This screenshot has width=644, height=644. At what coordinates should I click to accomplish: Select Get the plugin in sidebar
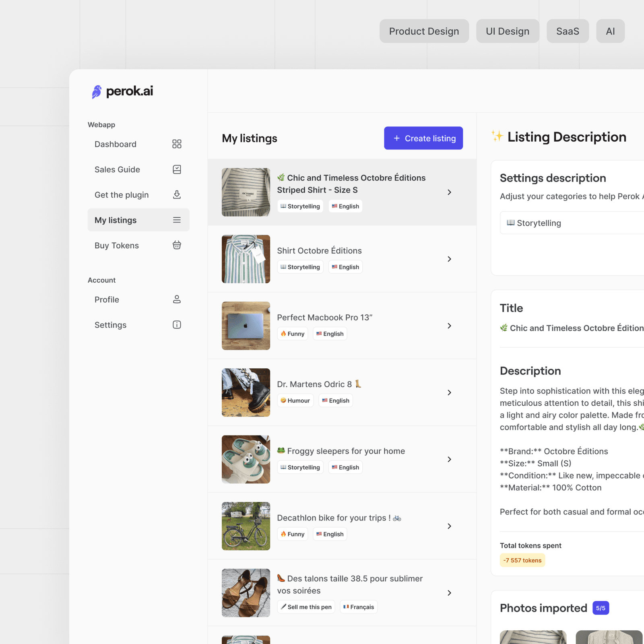138,195
